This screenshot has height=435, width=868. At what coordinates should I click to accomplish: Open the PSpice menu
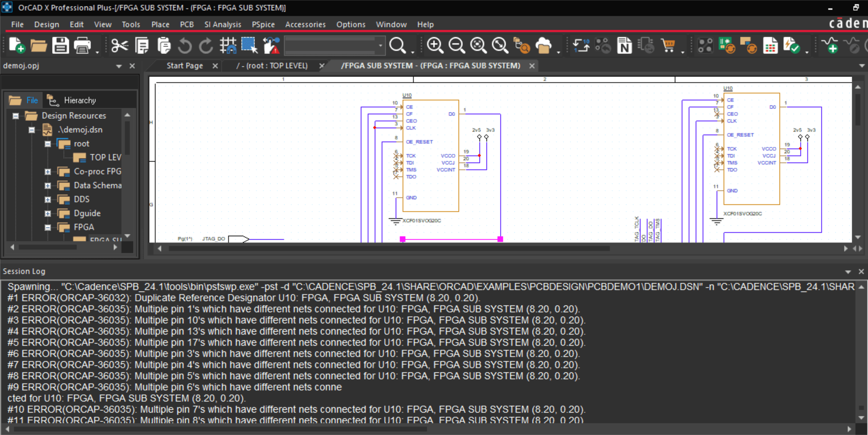pos(263,24)
